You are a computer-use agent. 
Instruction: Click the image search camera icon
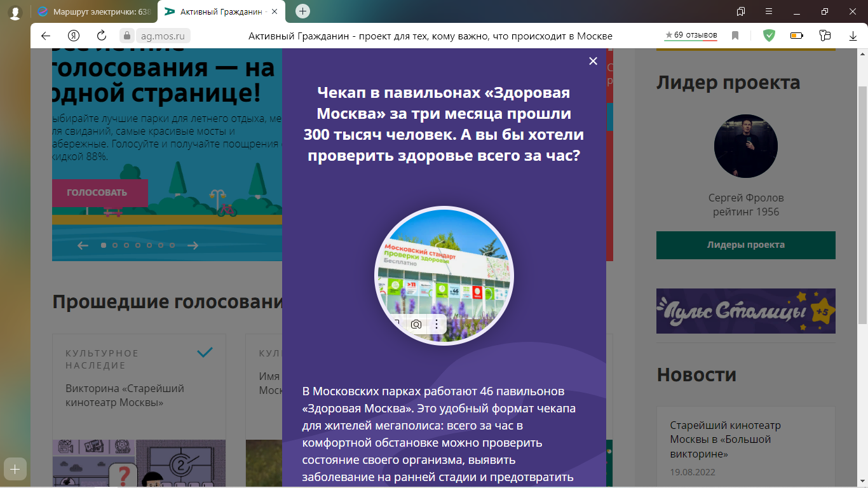click(416, 325)
